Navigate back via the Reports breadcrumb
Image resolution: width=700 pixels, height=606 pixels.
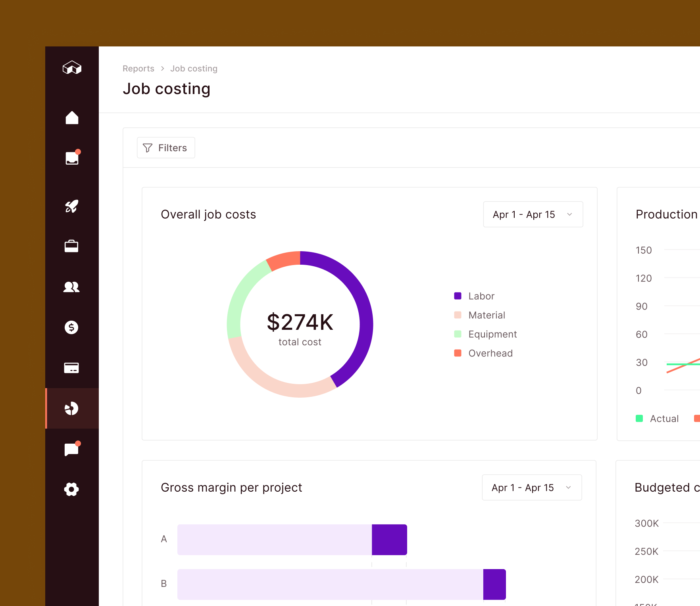point(138,68)
